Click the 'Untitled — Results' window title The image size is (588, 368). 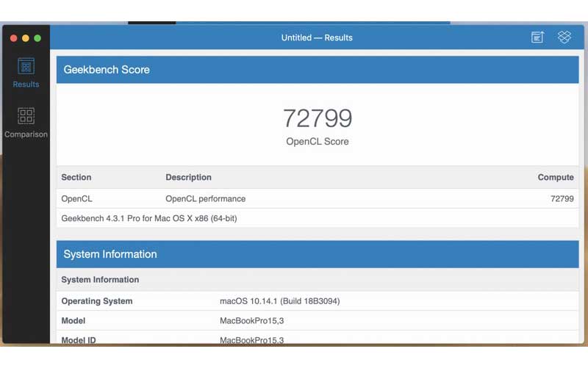[317, 37]
